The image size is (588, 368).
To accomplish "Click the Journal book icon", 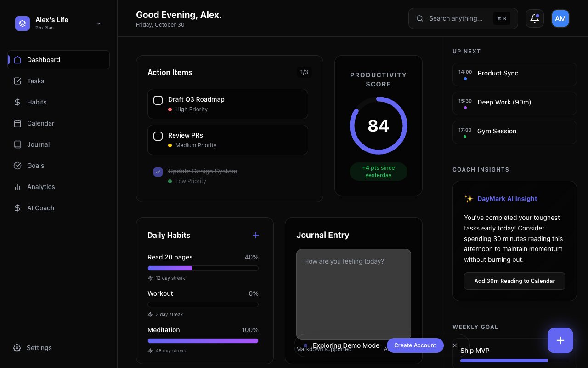I will coord(17,144).
